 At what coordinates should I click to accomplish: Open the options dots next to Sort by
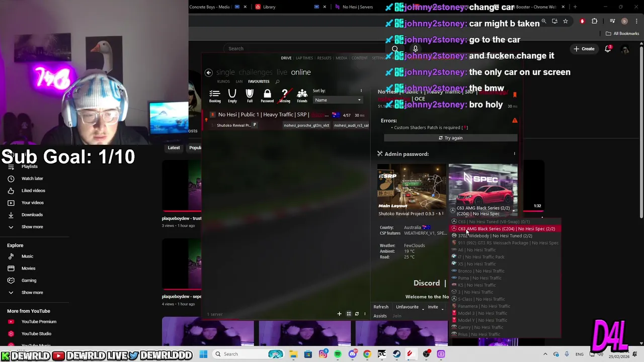(x=361, y=91)
